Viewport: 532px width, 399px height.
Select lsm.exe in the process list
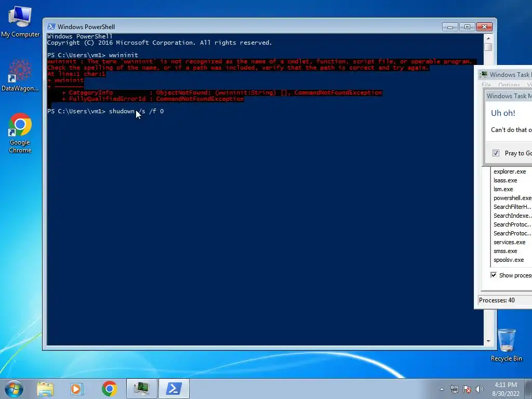[x=503, y=189]
